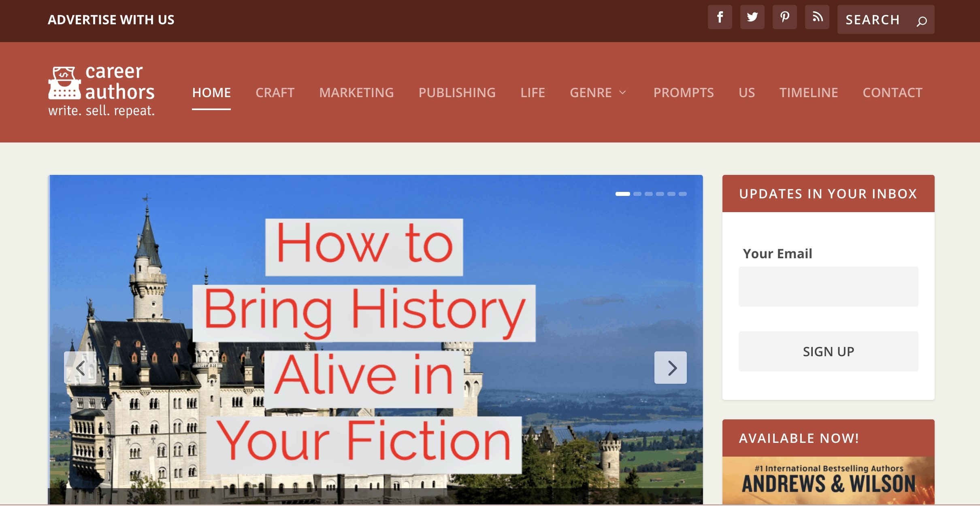980x506 pixels.
Task: Go to the next slide arrow
Action: click(x=671, y=368)
